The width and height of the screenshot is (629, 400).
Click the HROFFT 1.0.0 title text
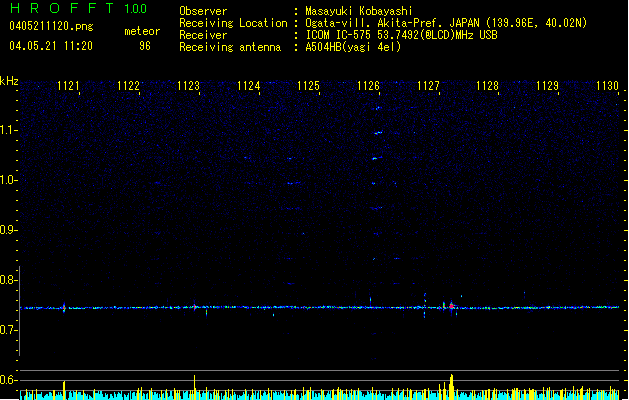tap(78, 8)
